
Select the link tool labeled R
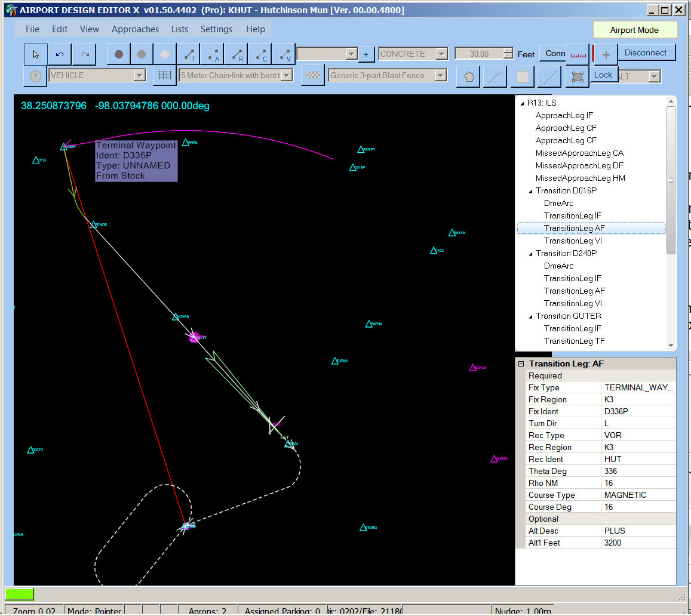237,54
